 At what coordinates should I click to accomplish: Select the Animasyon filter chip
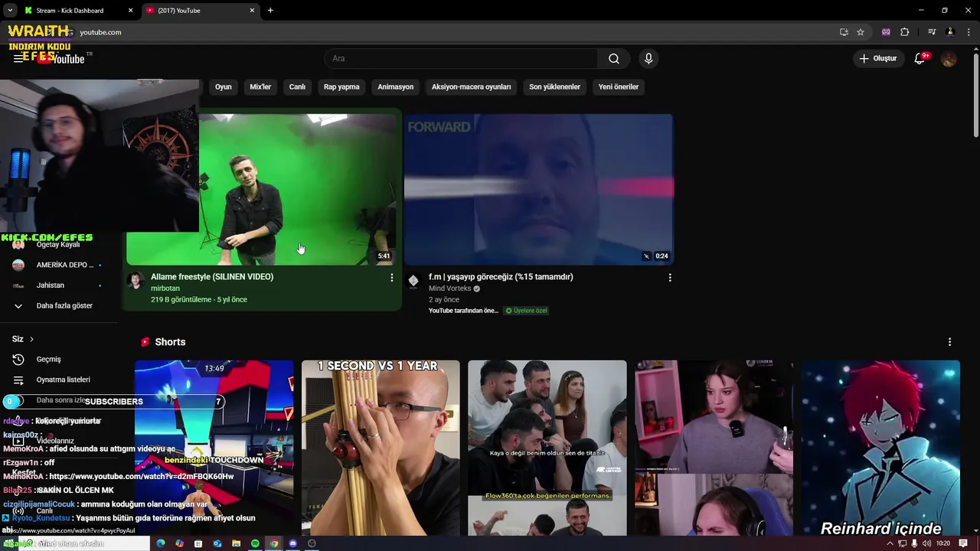click(x=395, y=87)
